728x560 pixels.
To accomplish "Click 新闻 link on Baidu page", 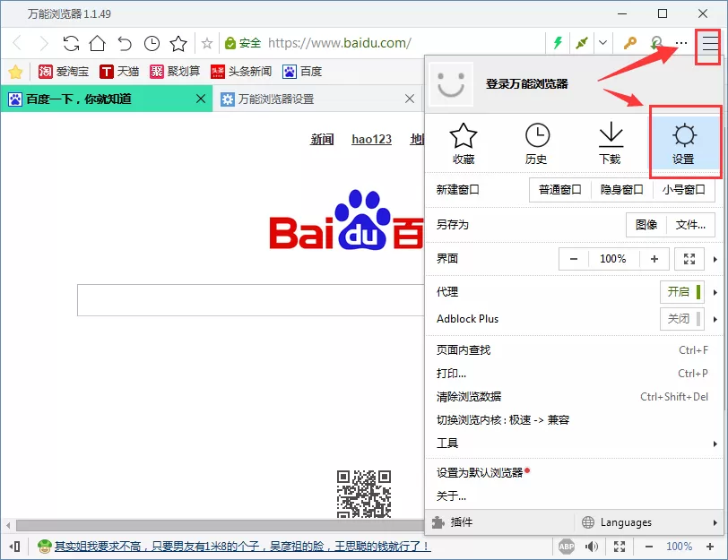I will (x=322, y=139).
